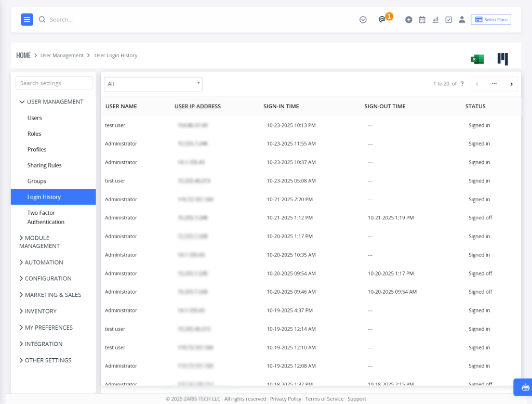Show total record count question mark

click(x=462, y=84)
